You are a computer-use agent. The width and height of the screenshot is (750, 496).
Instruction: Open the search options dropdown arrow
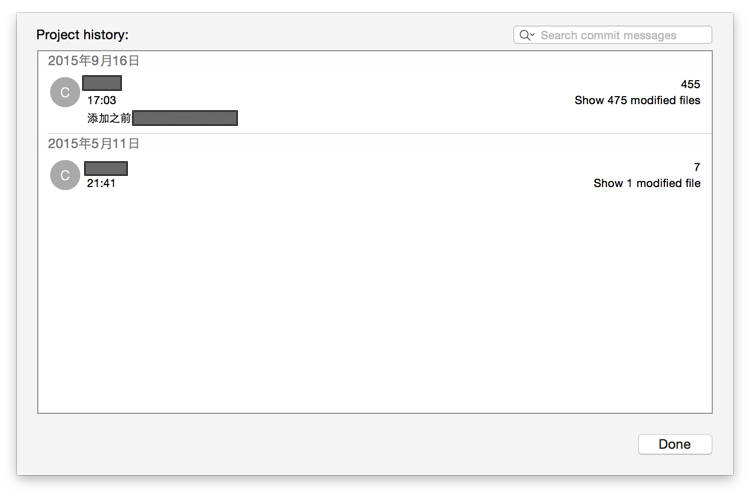click(532, 36)
